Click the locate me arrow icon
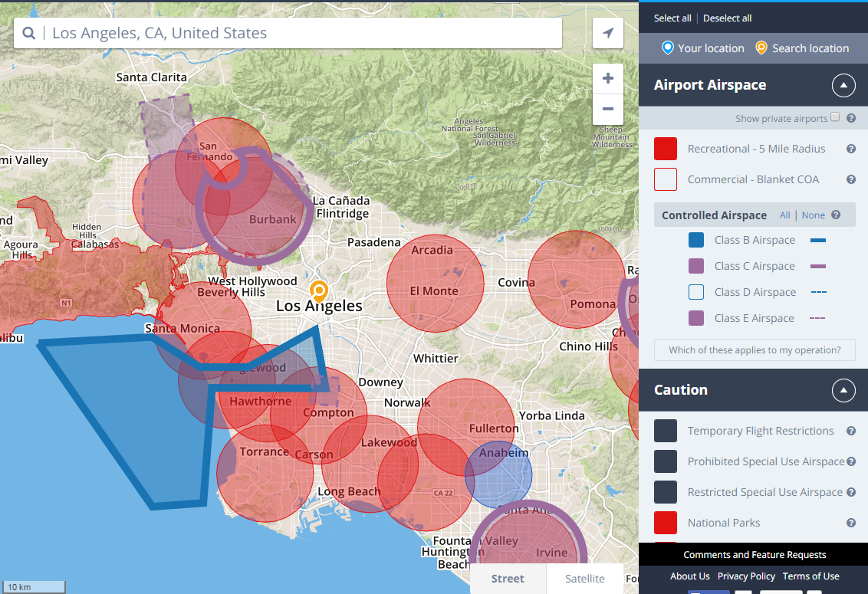Image resolution: width=868 pixels, height=594 pixels. pyautogui.click(x=608, y=33)
